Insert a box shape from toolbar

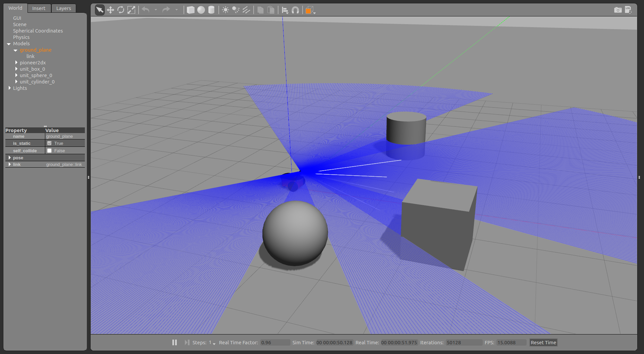coord(191,10)
